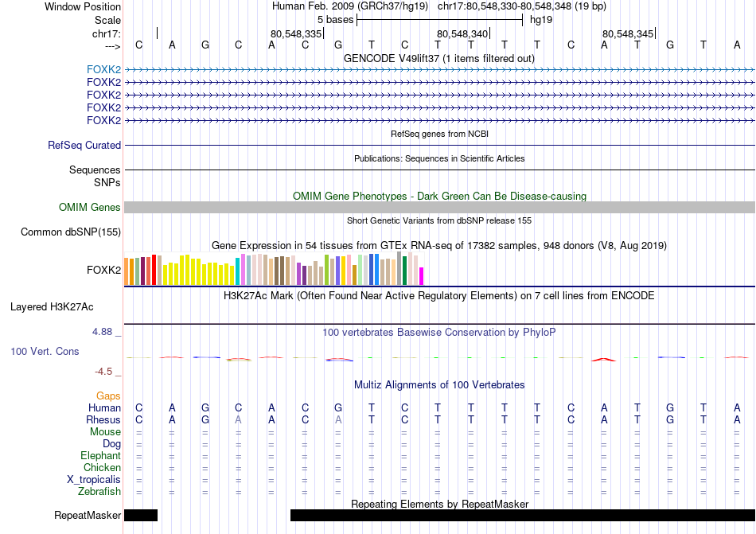This screenshot has width=756, height=534.
Task: Click the cyan bar in the GTEx chart
Action: [238, 271]
